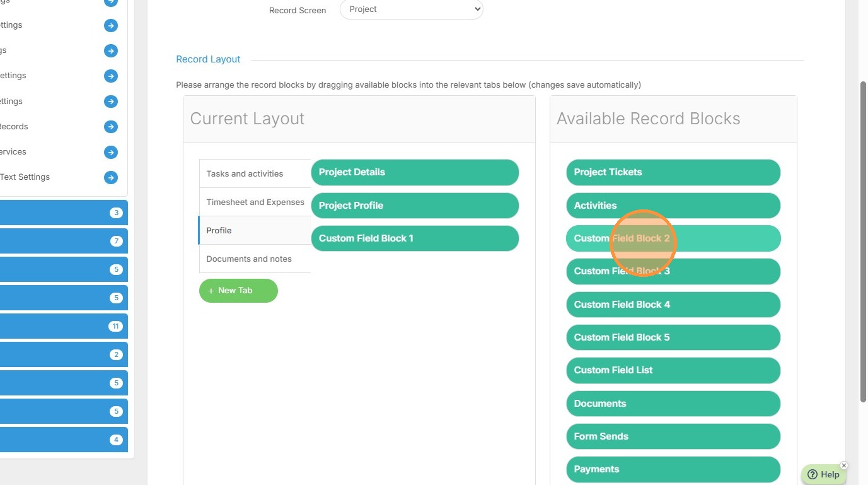Click the Custom Field Block 4 block
The height and width of the screenshot is (485, 868).
673,305
